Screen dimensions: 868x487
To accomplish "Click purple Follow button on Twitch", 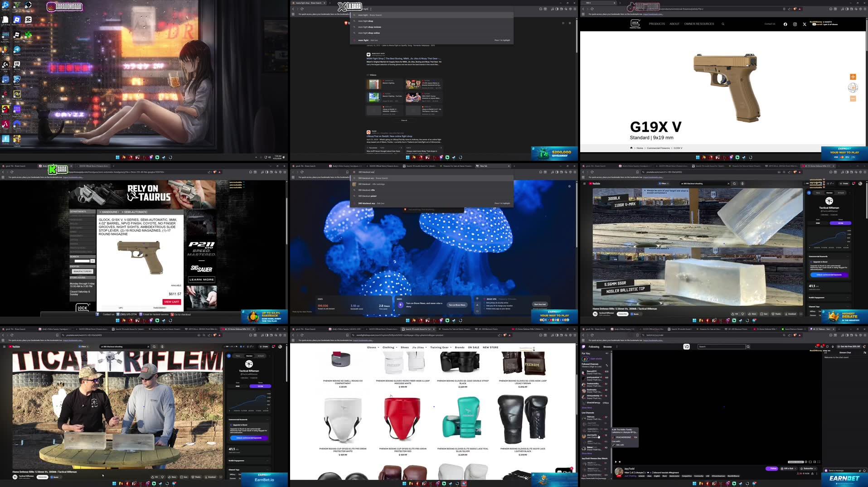I will click(771, 468).
